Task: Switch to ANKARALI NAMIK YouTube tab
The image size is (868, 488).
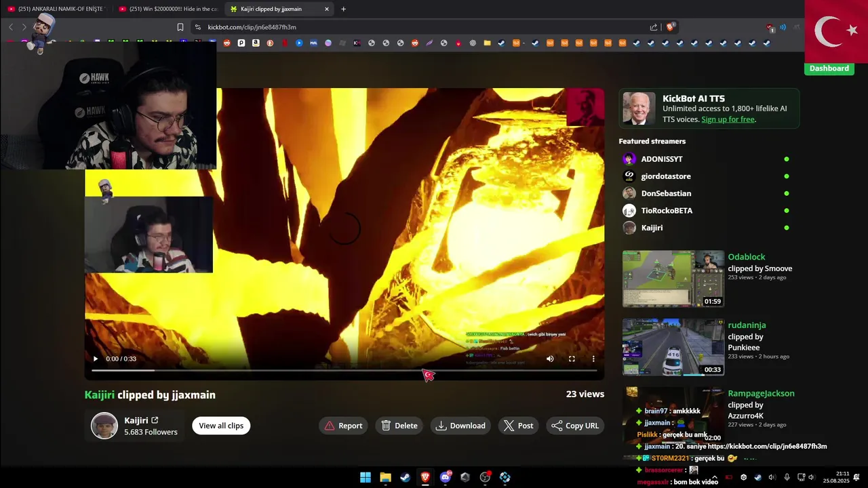Action: 56,9
